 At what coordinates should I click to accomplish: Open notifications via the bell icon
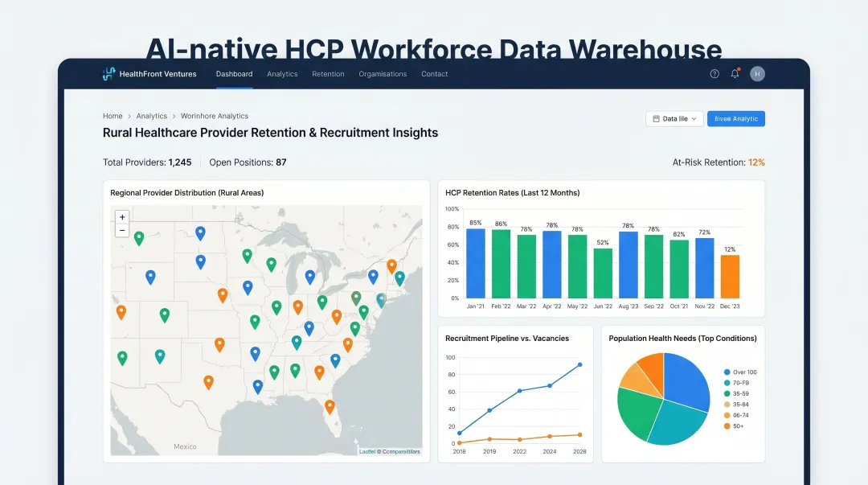coord(734,73)
